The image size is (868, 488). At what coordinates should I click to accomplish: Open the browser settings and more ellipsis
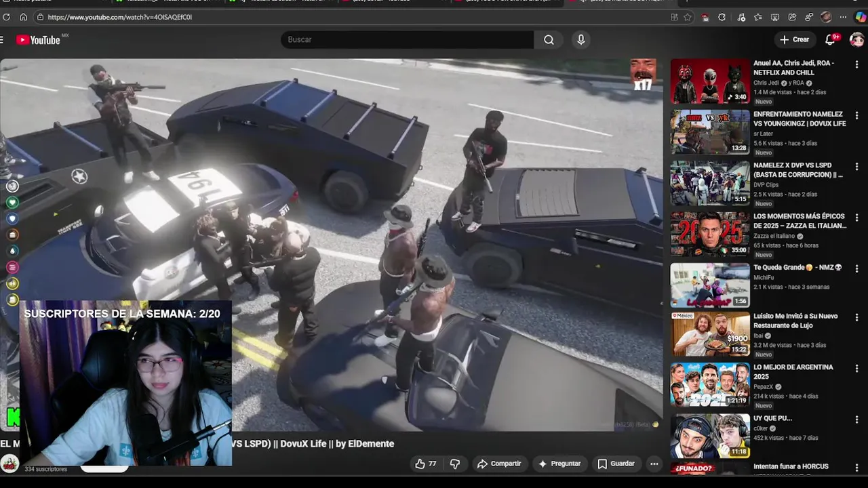tap(843, 17)
